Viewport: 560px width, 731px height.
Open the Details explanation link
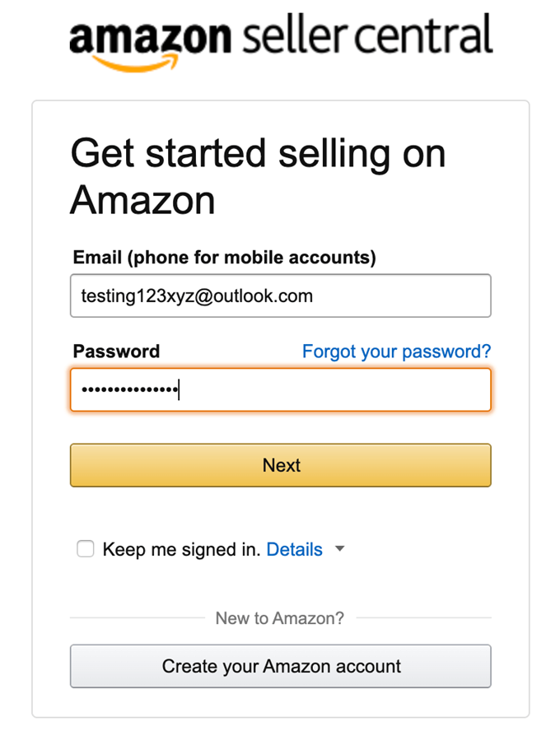294,549
